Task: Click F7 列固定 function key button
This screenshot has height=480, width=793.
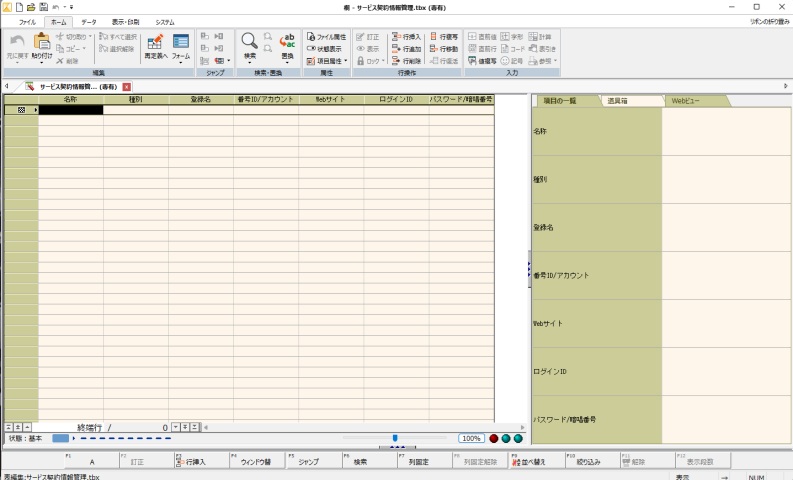Action: coord(424,460)
